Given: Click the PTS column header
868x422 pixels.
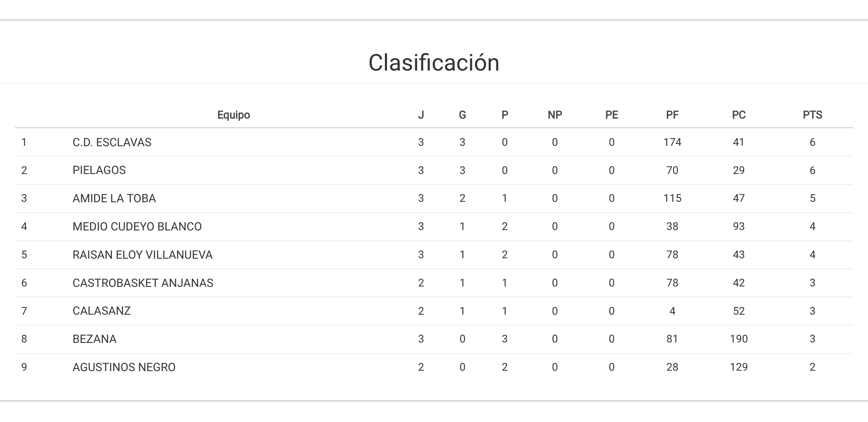Looking at the screenshot, I should (x=812, y=115).
